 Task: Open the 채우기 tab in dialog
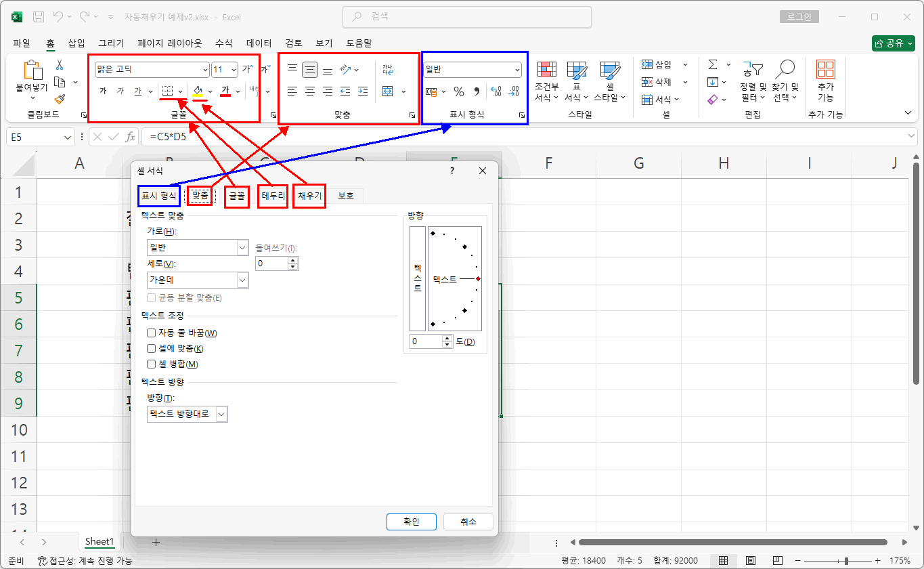(309, 196)
